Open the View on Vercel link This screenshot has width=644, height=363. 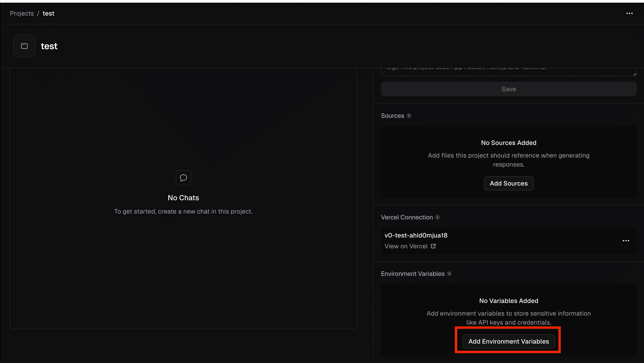(x=406, y=246)
